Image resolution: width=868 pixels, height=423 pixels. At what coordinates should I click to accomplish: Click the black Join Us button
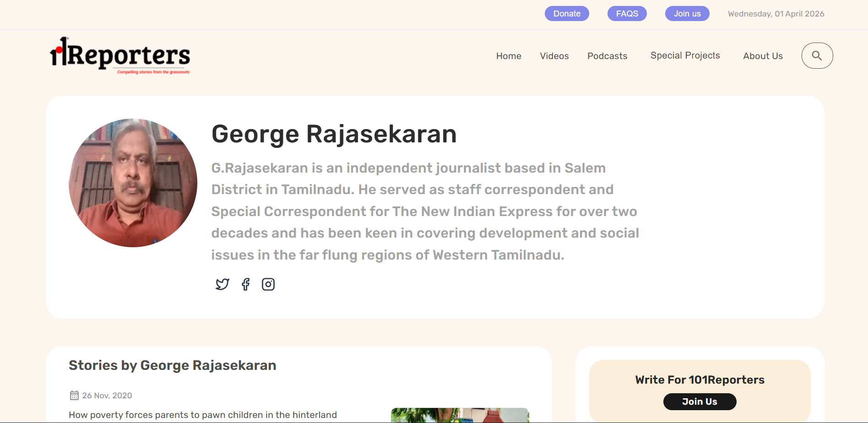click(x=700, y=401)
